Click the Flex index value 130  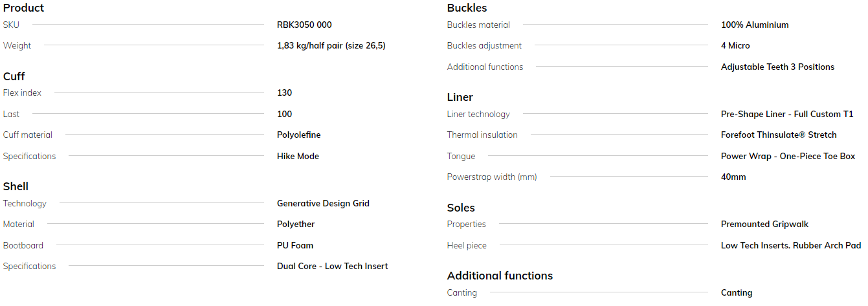(x=284, y=93)
